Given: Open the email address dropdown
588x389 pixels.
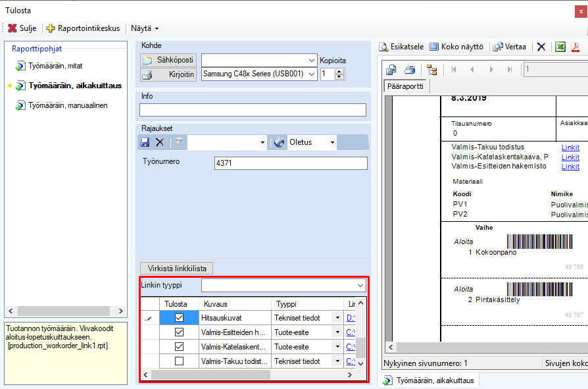Looking at the screenshot, I should pyautogui.click(x=311, y=60).
